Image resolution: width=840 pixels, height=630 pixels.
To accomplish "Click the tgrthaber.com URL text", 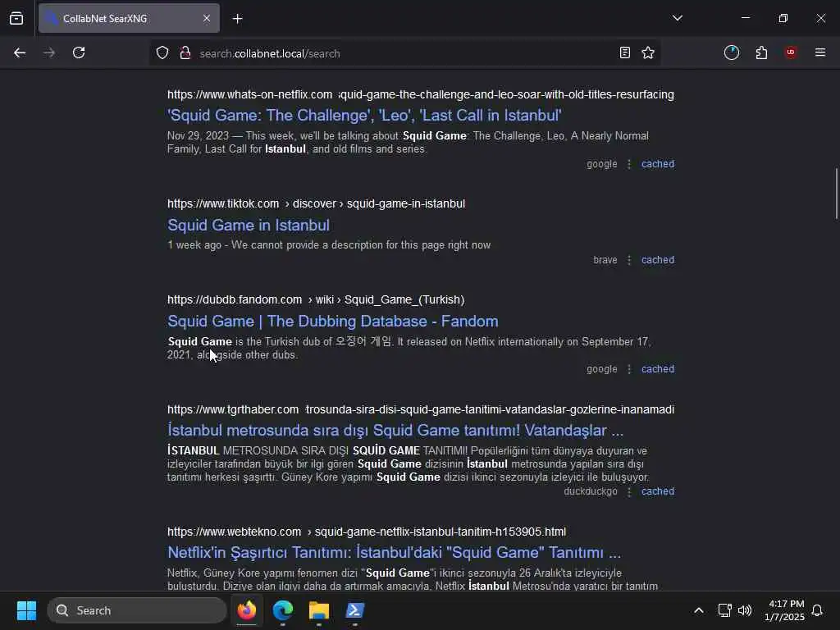I will pyautogui.click(x=421, y=409).
